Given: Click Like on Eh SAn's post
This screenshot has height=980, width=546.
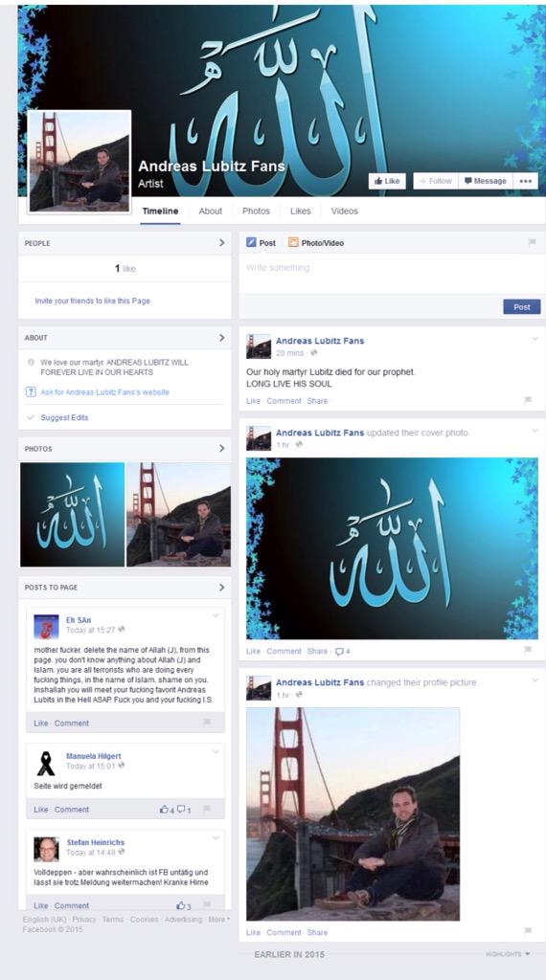Looking at the screenshot, I should [x=40, y=724].
